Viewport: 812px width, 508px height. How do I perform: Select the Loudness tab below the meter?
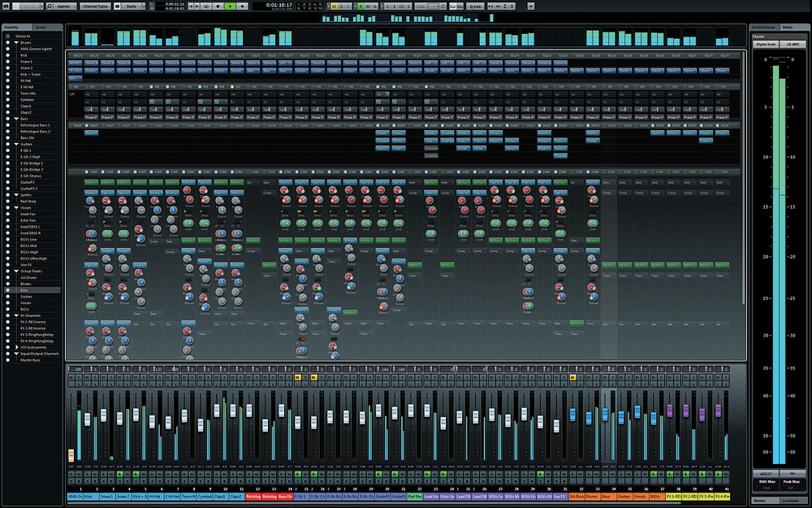(793, 500)
